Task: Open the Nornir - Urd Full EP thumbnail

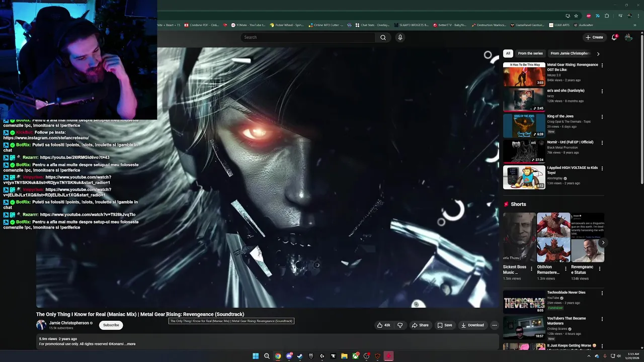Action: (524, 151)
